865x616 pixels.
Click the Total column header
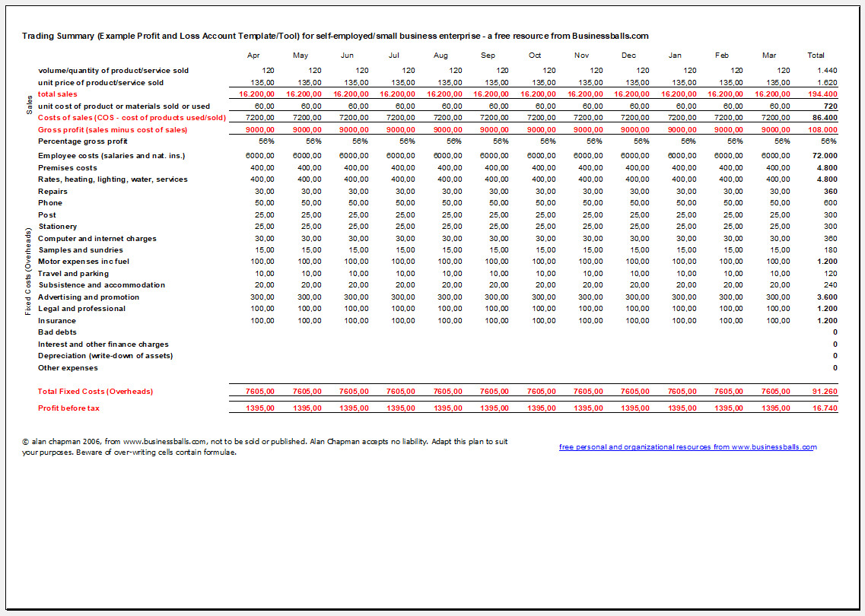click(816, 56)
